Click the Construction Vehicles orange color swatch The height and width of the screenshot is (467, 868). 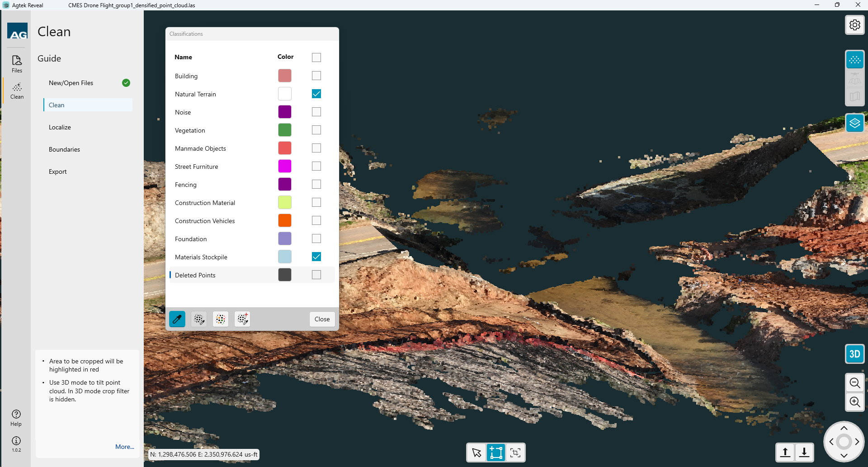tap(285, 220)
